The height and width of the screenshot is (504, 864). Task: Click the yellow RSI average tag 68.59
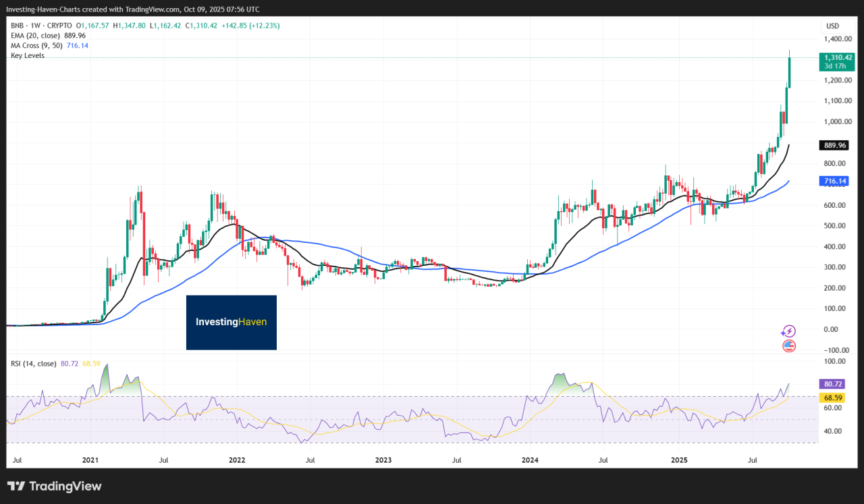834,398
